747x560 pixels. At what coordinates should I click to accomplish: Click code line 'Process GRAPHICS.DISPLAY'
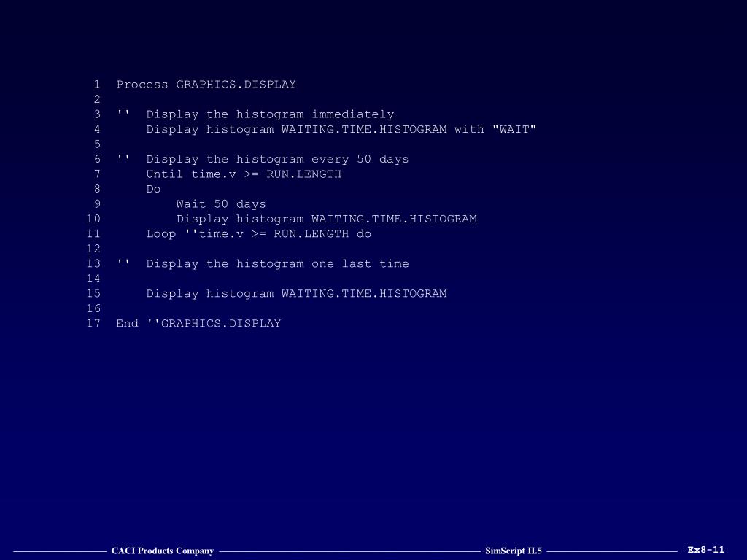tap(206, 85)
